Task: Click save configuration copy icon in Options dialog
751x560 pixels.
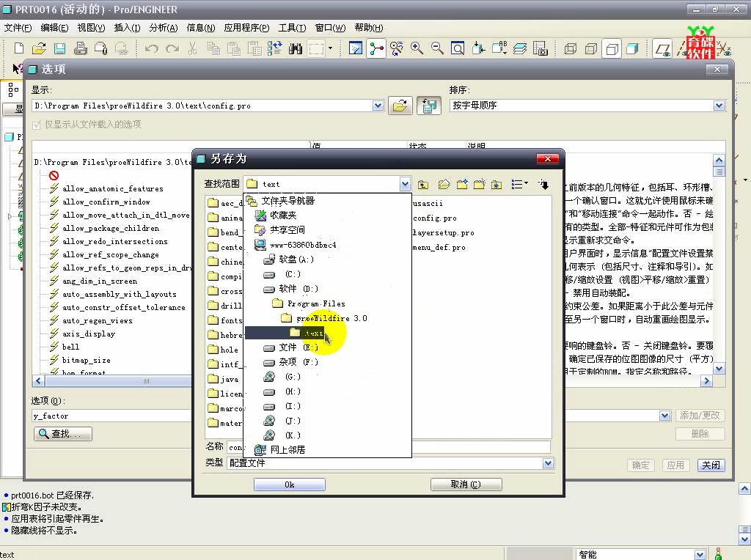Action: [x=428, y=106]
